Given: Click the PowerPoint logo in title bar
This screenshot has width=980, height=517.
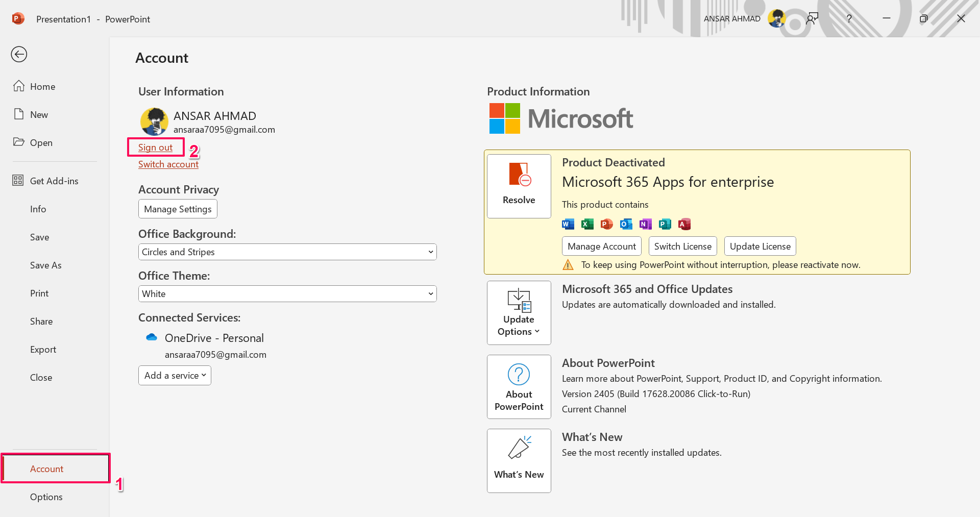Looking at the screenshot, I should 18,19.
